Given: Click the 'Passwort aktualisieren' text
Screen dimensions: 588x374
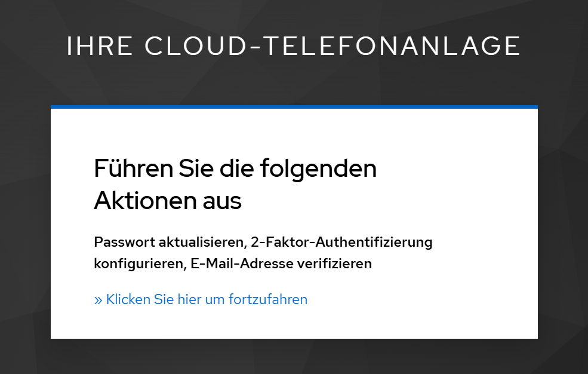Looking at the screenshot, I should (171, 242).
